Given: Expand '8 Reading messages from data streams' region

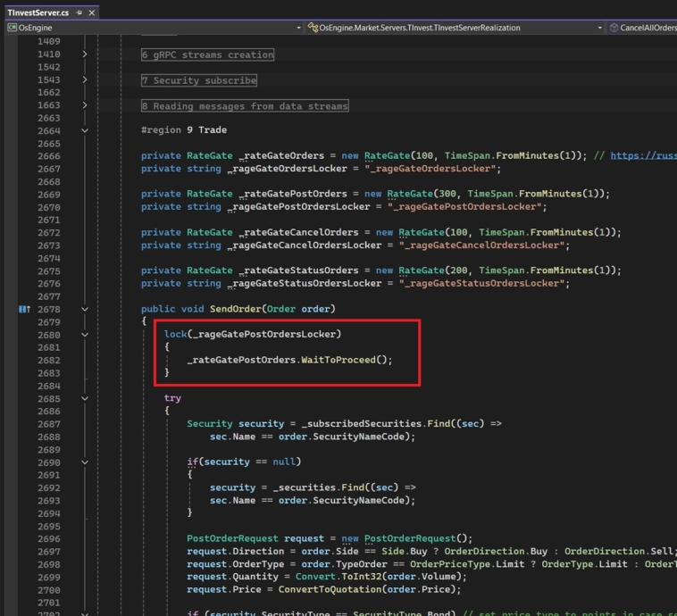Looking at the screenshot, I should 85,105.
